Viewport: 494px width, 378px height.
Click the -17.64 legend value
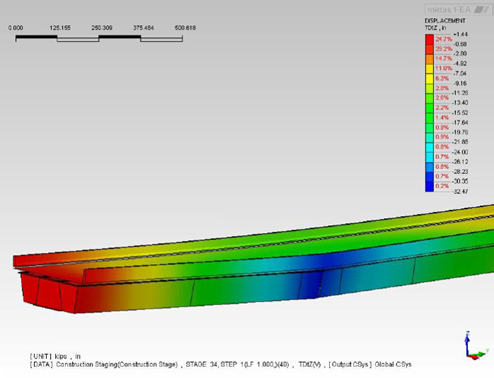(x=460, y=122)
